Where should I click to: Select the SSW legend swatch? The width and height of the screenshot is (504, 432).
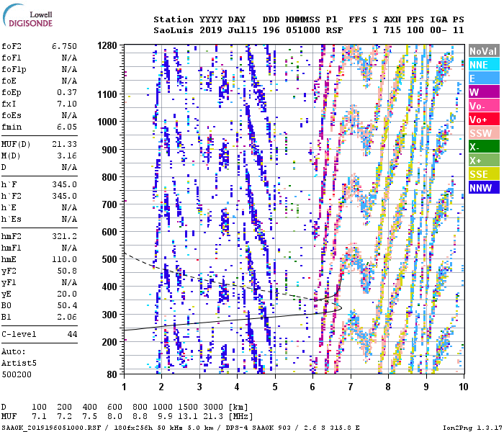click(x=484, y=133)
